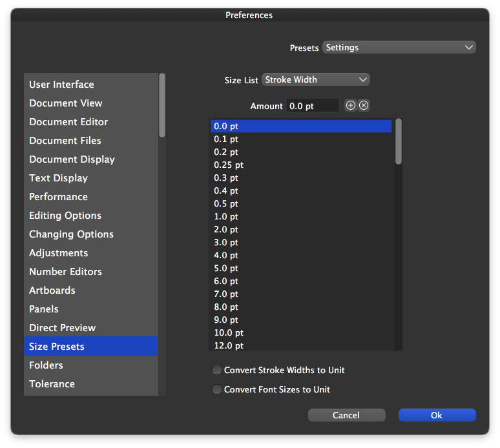Open the Folders category
The height and width of the screenshot is (448, 500).
[46, 365]
